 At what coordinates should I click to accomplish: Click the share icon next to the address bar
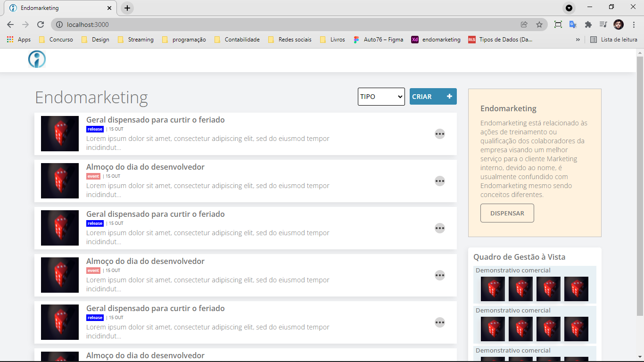coord(524,25)
